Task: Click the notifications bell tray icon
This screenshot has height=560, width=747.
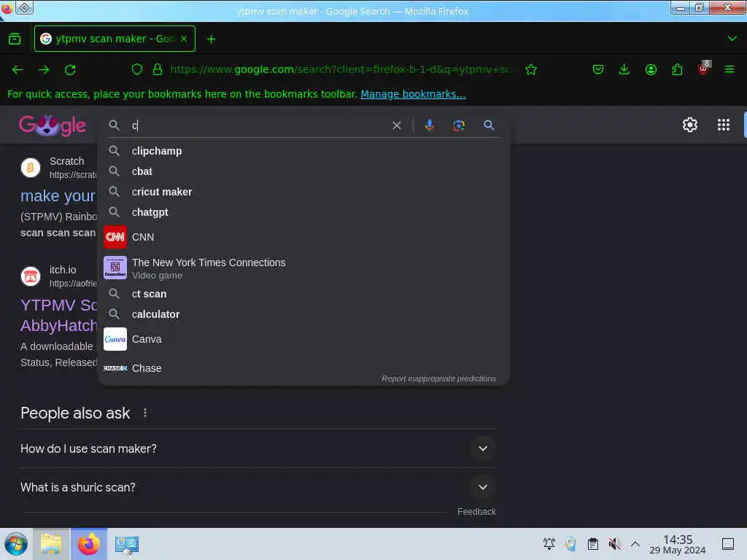Action: (x=549, y=544)
